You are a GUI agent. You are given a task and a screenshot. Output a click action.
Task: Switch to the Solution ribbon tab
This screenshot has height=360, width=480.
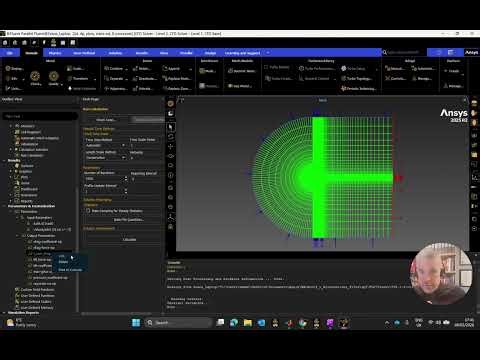pyautogui.click(x=115, y=53)
